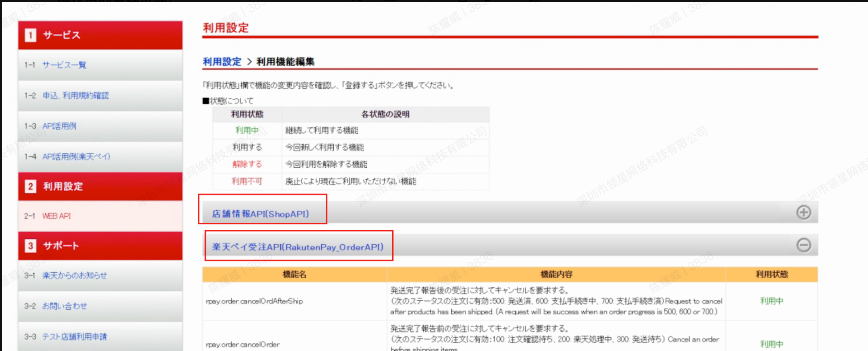Click rpay.order.cancelOrder function name
The width and height of the screenshot is (868, 351).
(243, 345)
